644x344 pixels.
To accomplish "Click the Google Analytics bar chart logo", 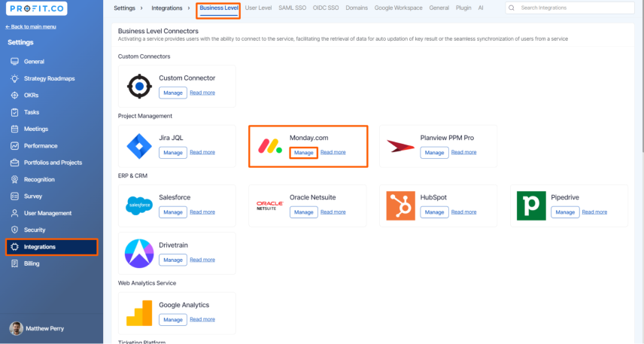I will pos(139,313).
